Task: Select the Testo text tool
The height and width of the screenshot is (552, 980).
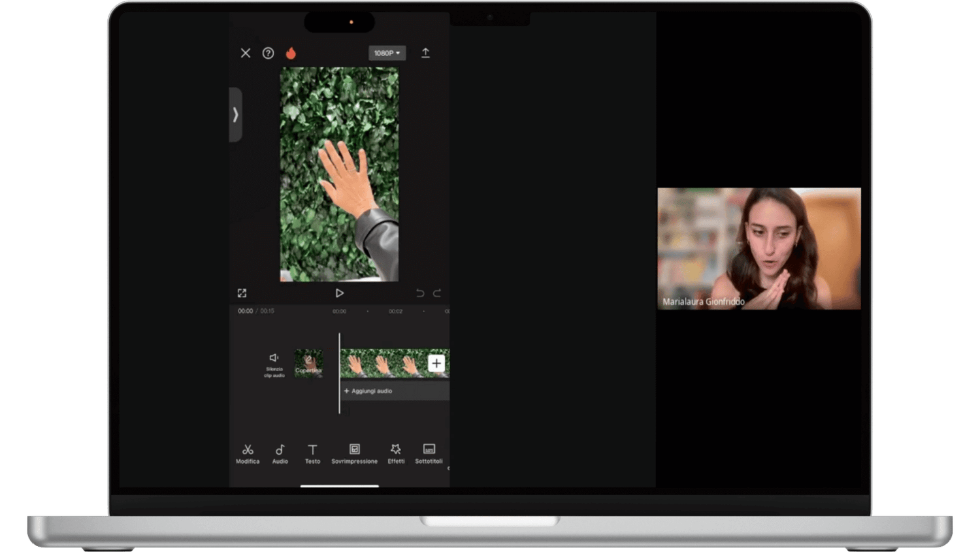Action: coord(312,453)
